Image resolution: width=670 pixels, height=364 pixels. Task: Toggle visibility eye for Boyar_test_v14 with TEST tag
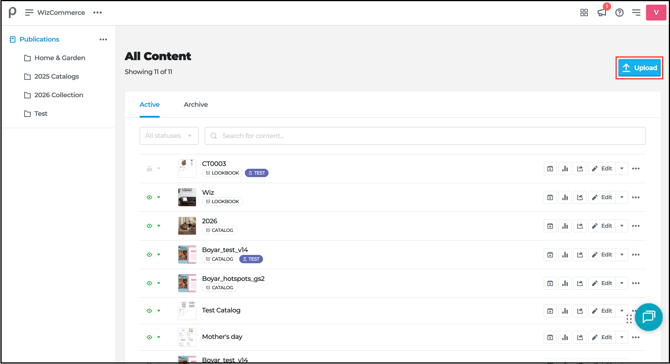point(149,255)
